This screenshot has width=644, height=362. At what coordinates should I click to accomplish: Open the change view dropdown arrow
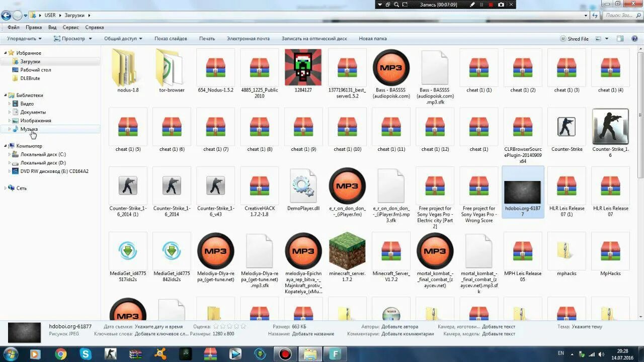coord(607,39)
